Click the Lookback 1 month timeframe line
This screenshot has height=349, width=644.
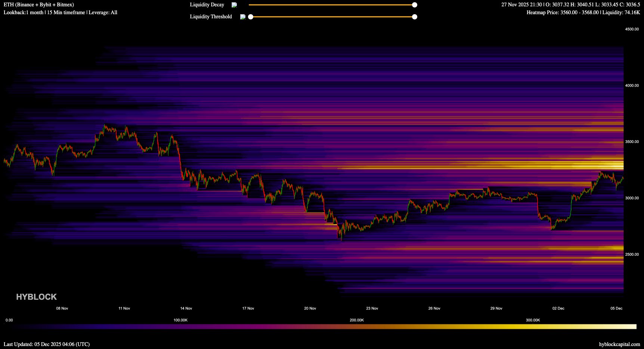point(61,13)
